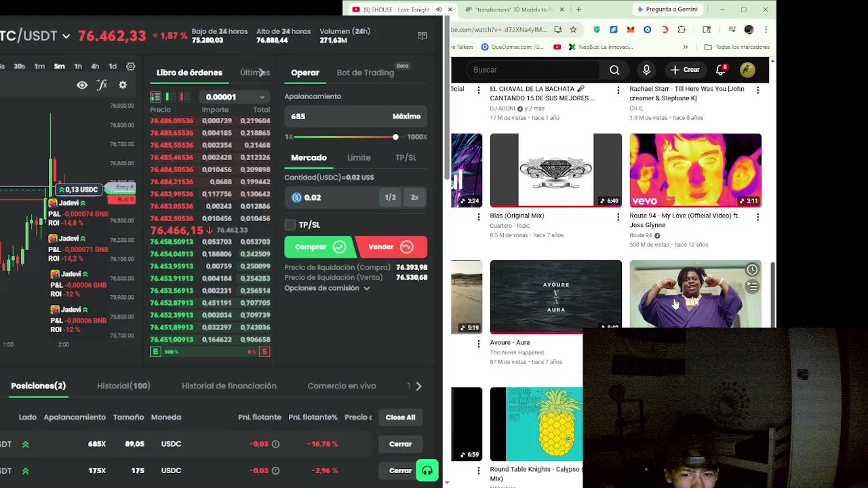The height and width of the screenshot is (488, 868).
Task: Add hovered video to queue icon
Action: click(x=752, y=287)
